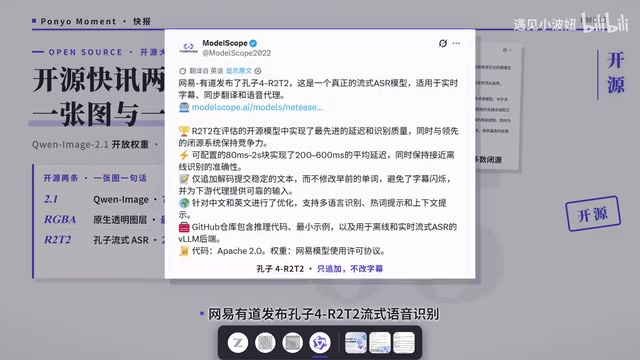Click the ModelScope profile avatar
The height and width of the screenshot is (360, 640).
pyautogui.click(x=188, y=48)
